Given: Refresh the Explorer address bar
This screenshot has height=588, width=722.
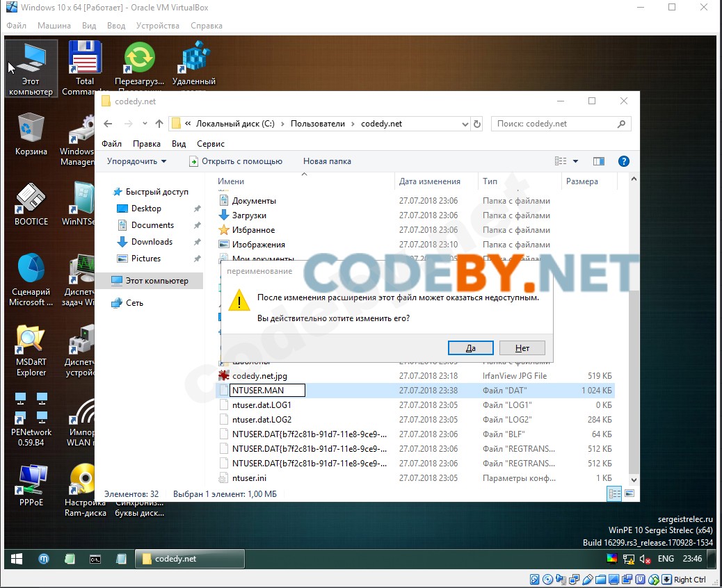Looking at the screenshot, I should coord(477,124).
